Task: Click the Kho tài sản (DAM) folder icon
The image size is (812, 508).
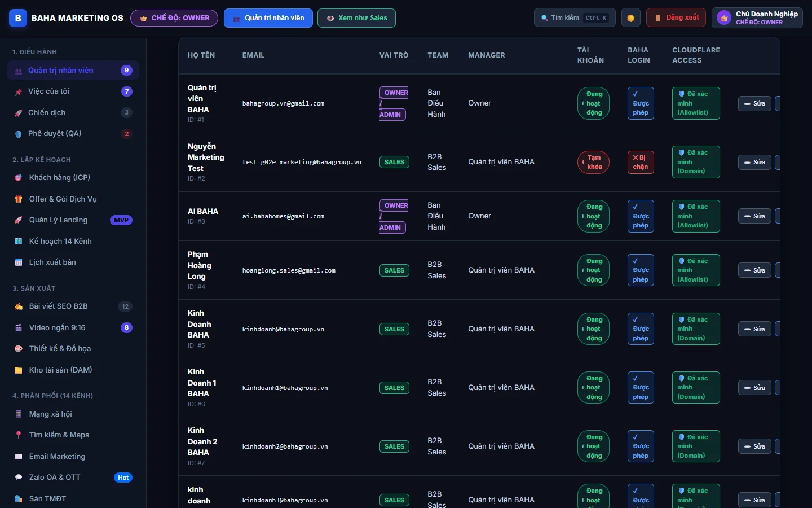Action: click(x=19, y=370)
